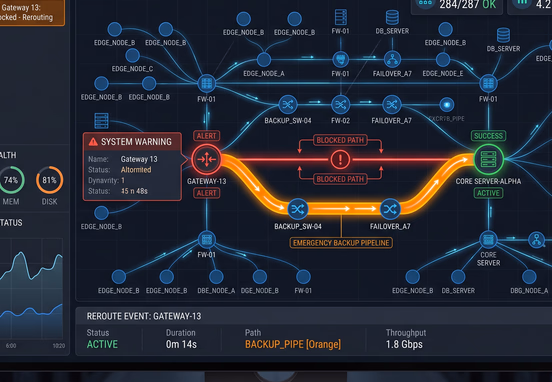
Task: Select the green CORE SERVER-ALPHA node
Action: point(488,159)
